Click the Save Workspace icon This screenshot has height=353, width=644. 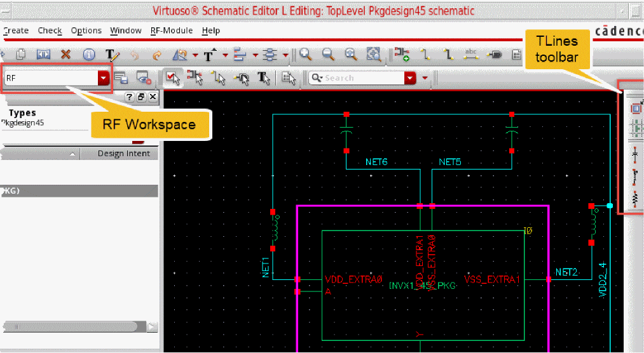point(121,77)
